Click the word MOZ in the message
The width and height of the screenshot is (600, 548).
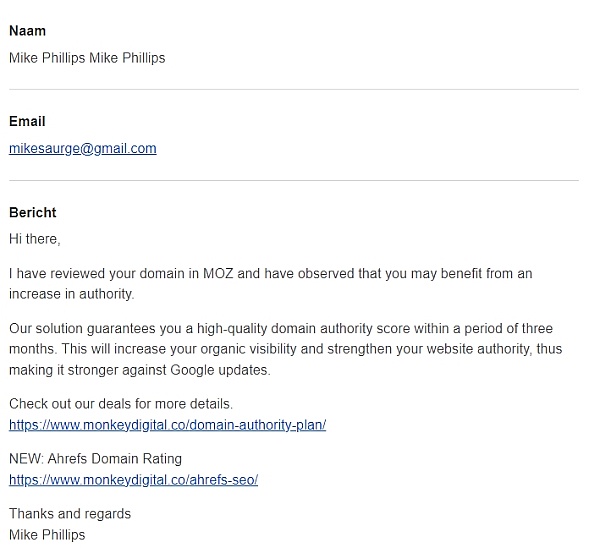point(218,274)
